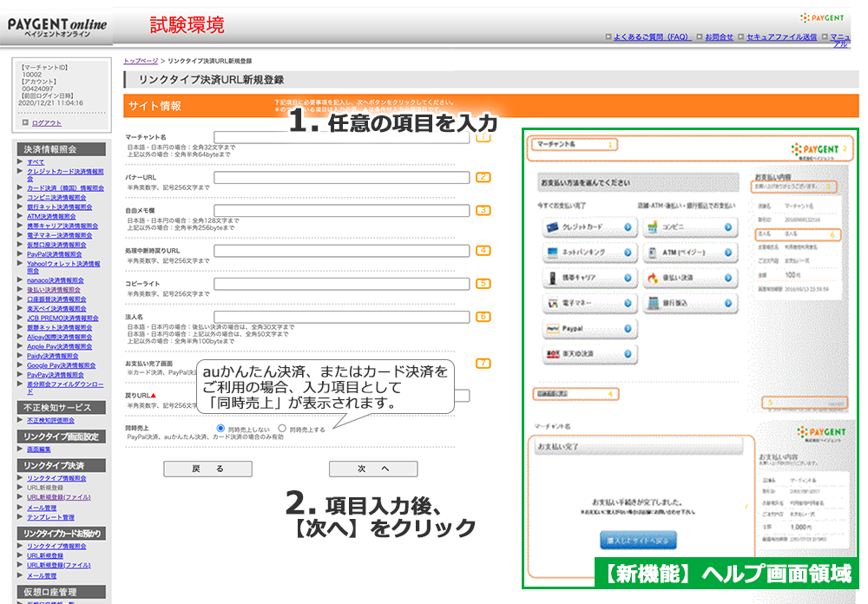Click the orange help badge number 2
Screen dimensions: 868x604
click(483, 177)
